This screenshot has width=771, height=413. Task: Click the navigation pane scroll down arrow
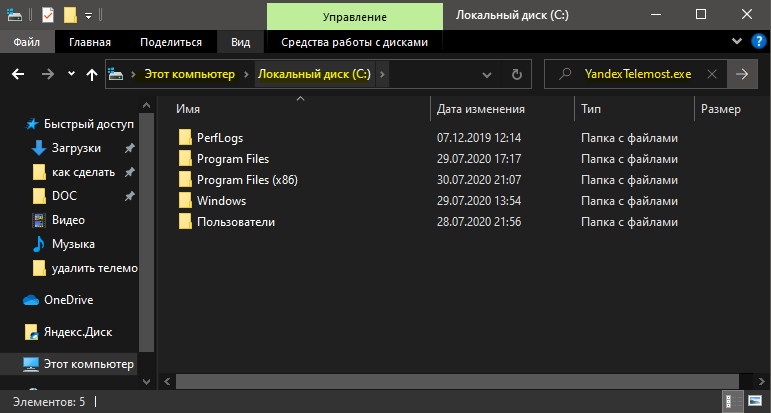pyautogui.click(x=147, y=381)
